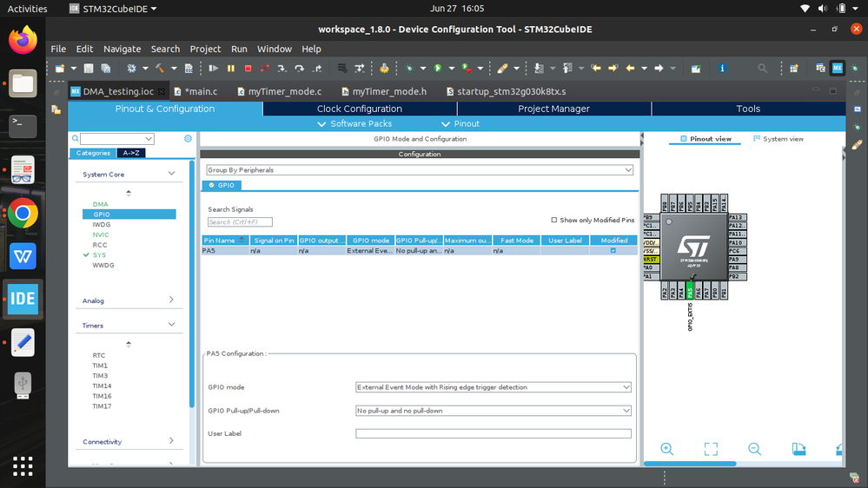This screenshot has height=488, width=868.
Task: Click the Back navigation arrow icon
Action: click(x=630, y=69)
